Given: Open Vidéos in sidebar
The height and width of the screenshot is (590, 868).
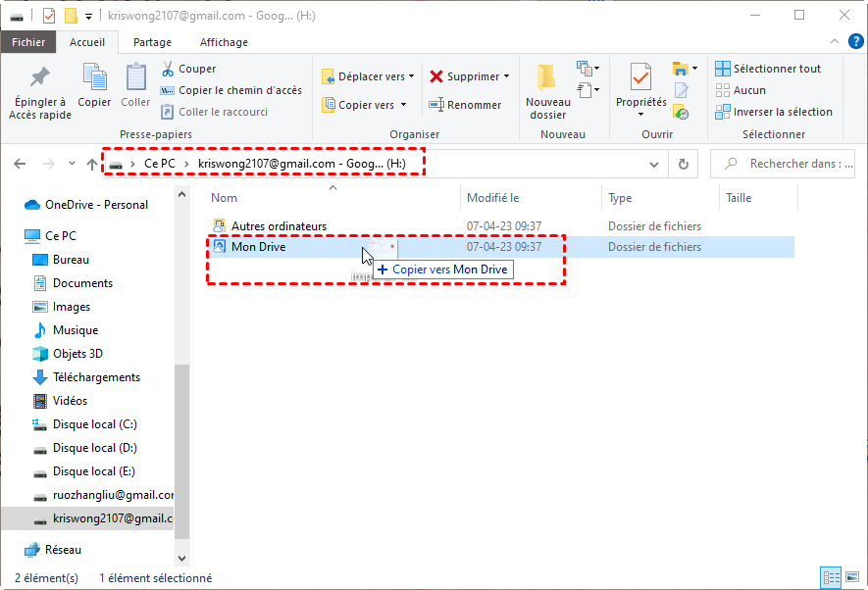Looking at the screenshot, I should click(60, 400).
